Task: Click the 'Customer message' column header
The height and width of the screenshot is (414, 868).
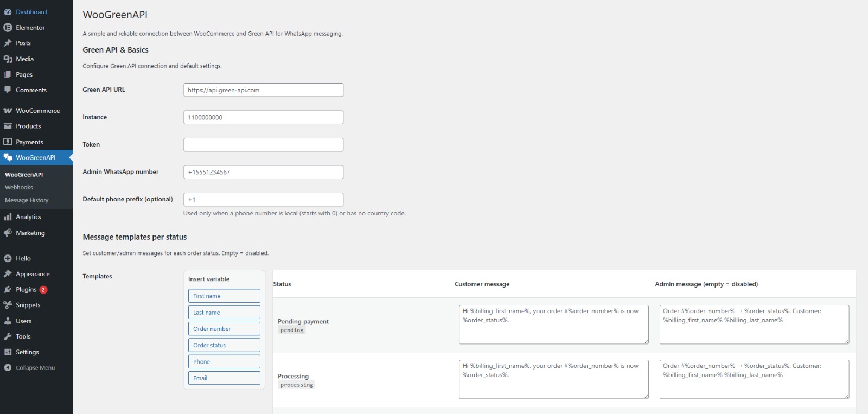Action: point(482,284)
